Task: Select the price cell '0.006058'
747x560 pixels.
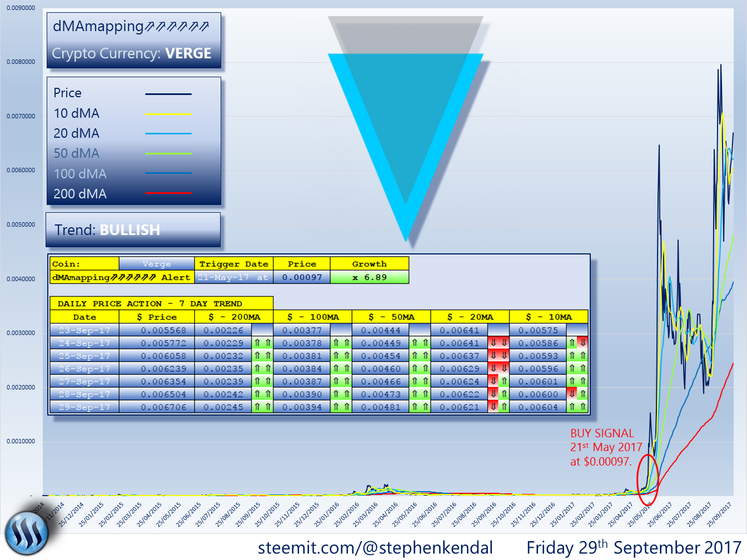Action: pos(157,356)
